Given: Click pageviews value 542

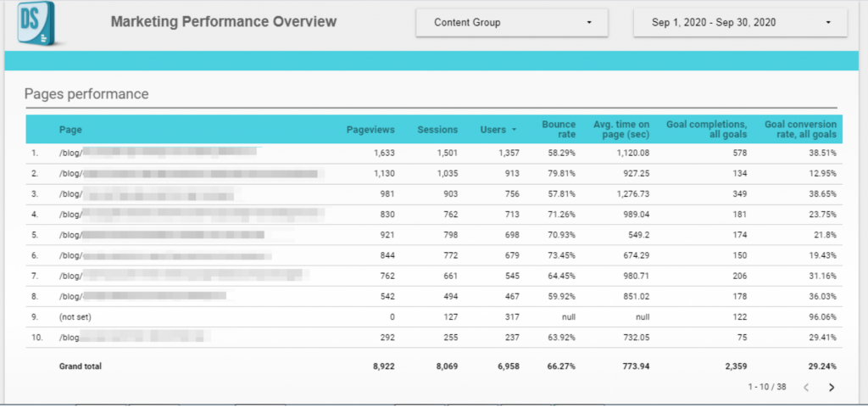Looking at the screenshot, I should point(387,297).
